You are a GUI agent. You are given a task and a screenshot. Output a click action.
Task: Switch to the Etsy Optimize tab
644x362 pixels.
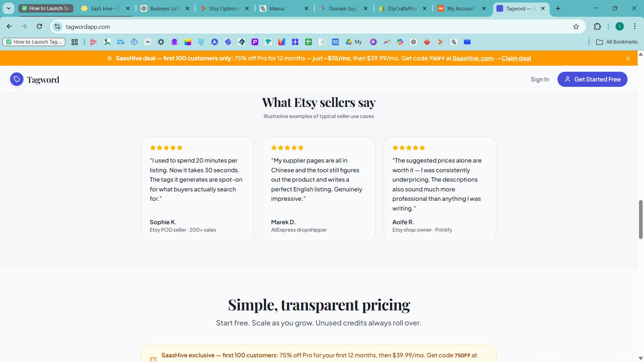click(225, 8)
